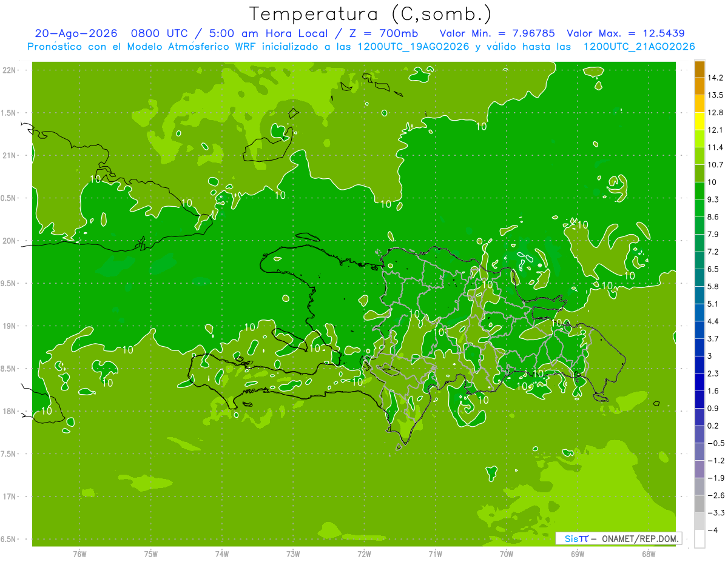Image resolution: width=728 pixels, height=562 pixels.
Task: Click the '75W' longitude label
Action: [151, 554]
